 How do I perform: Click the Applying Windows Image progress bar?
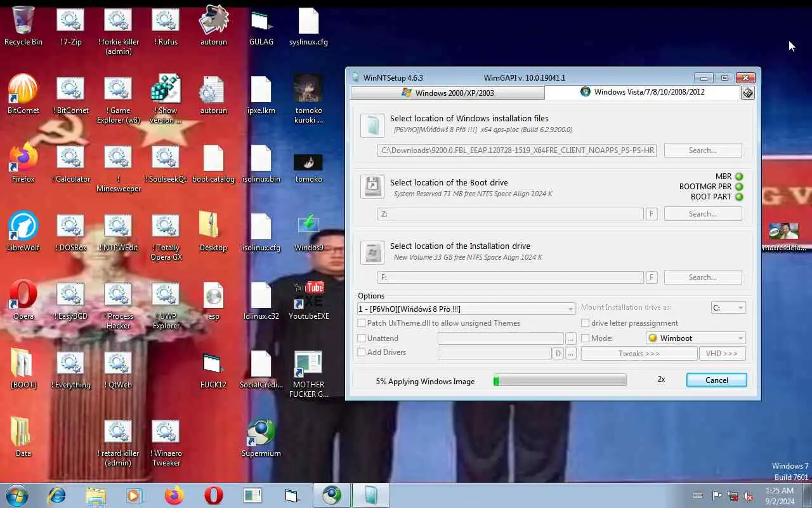[560, 380]
